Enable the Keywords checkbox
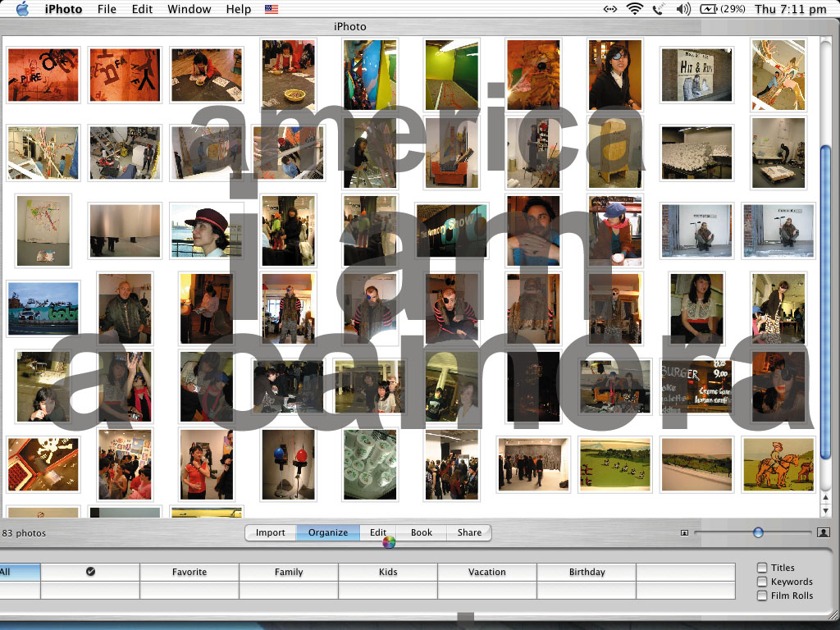This screenshot has height=630, width=840. [x=762, y=582]
